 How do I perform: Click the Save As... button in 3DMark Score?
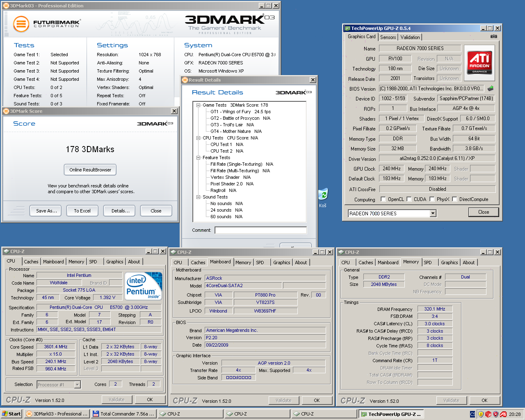click(46, 211)
